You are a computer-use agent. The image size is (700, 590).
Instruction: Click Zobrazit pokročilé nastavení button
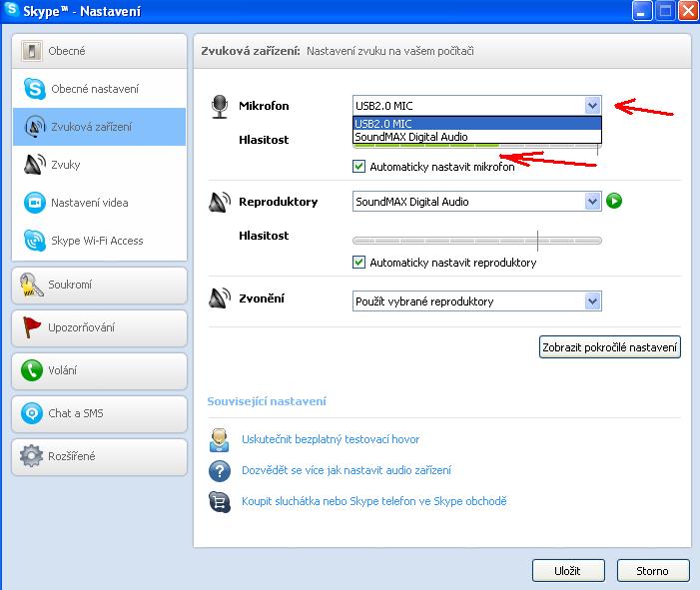610,347
